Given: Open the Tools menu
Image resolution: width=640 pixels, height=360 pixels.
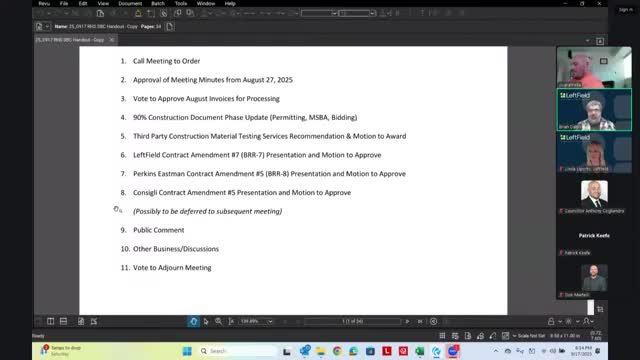Looking at the screenshot, I should tap(181, 3).
